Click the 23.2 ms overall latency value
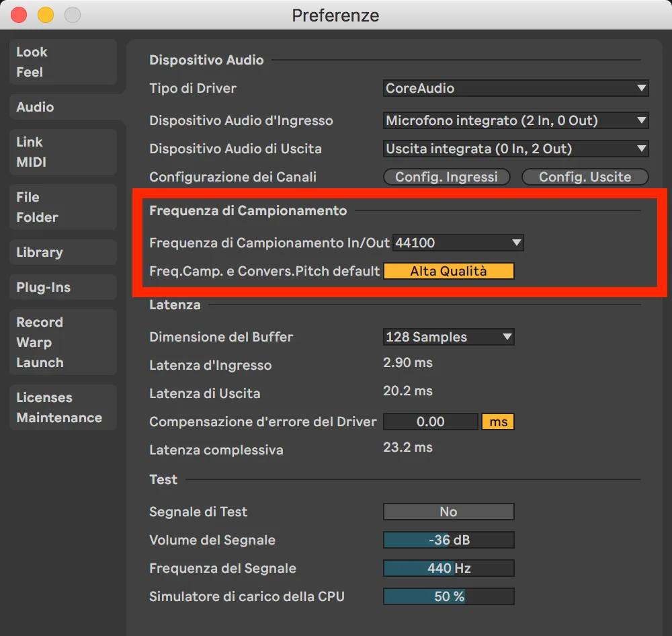Screen dimensions: 672x636 tap(408, 447)
